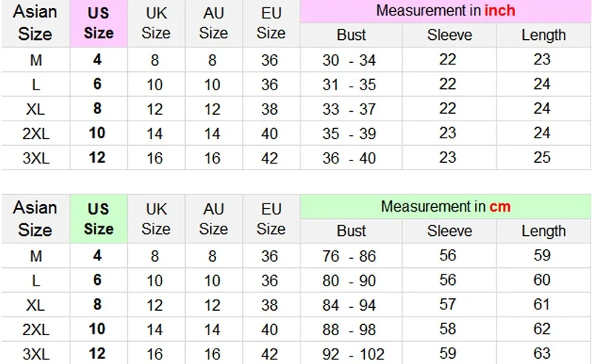Screen dimensions: 592x364
Task: Select the 'Measurement in inch' header
Action: pos(445,11)
